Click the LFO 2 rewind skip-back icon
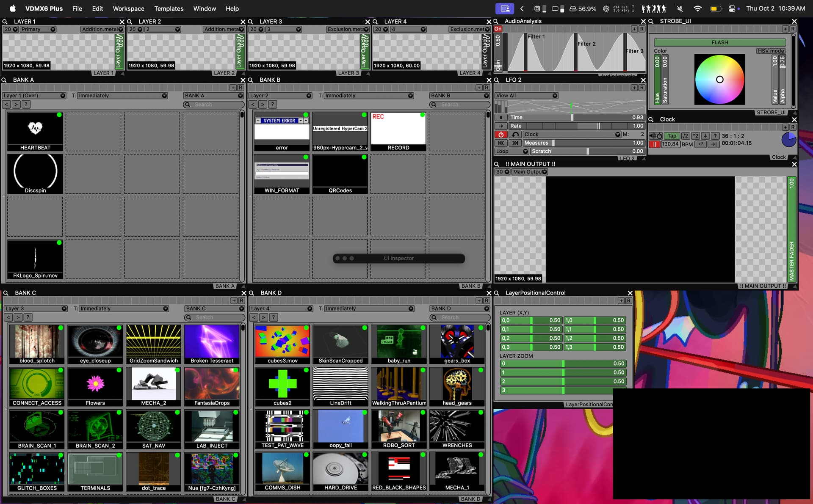 pyautogui.click(x=501, y=143)
